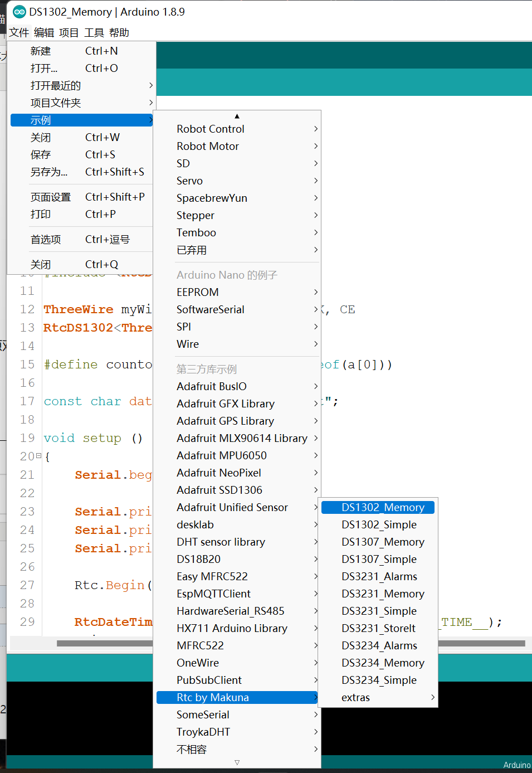The height and width of the screenshot is (773, 532).
Task: Expand Adafruit GPS Library examples
Action: pos(237,421)
